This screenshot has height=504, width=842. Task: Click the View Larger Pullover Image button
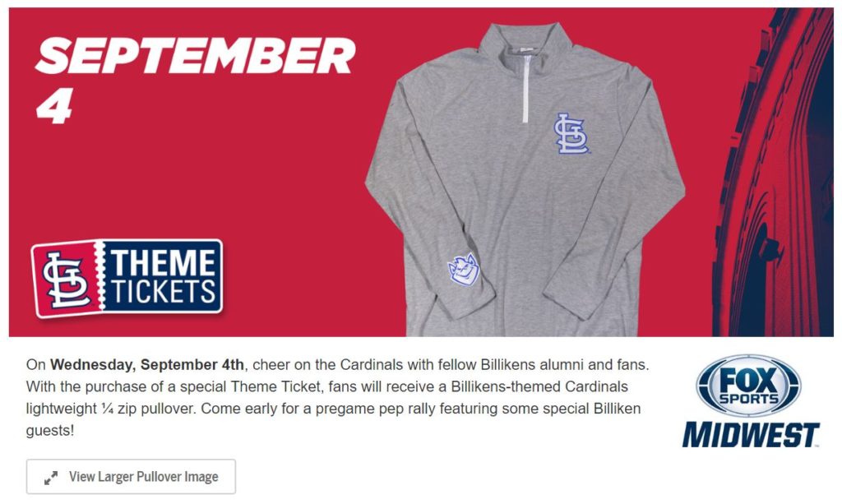coord(131,477)
